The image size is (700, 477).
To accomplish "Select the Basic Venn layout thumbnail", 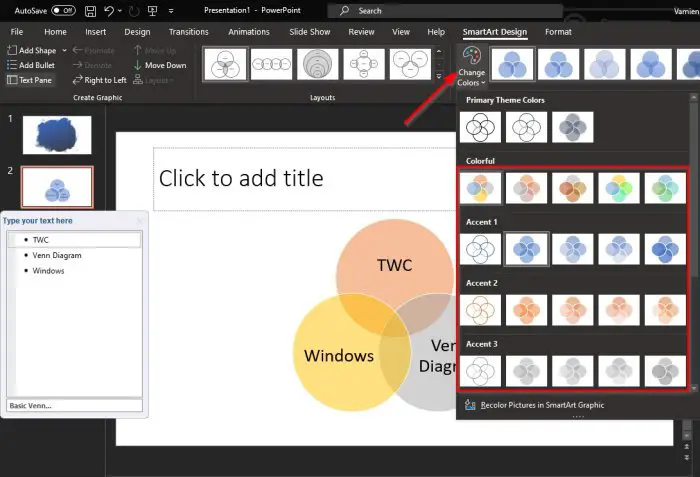I will tap(225, 64).
